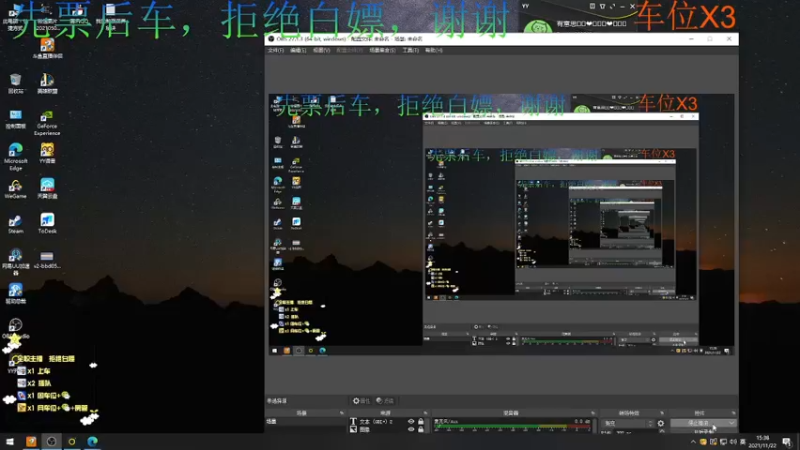Open the 工具(T) menu in OBS
The height and width of the screenshot is (450, 800).
[410, 50]
